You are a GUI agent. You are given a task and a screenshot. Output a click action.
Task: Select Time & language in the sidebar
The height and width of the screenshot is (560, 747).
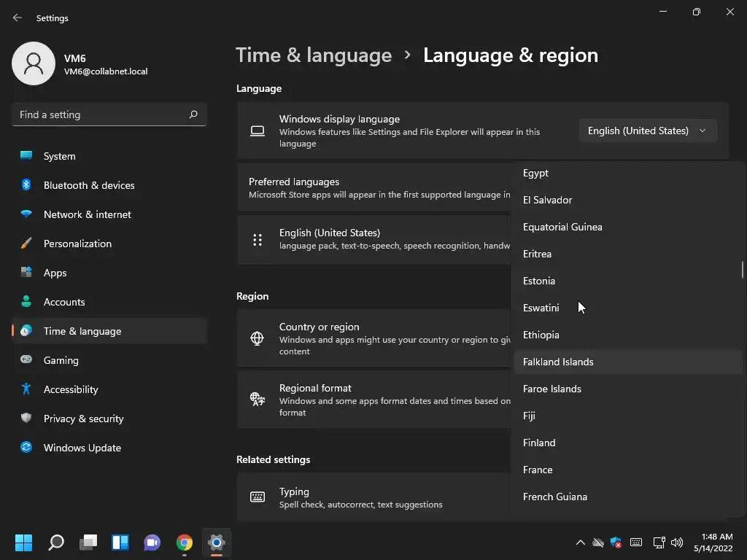[x=109, y=331]
